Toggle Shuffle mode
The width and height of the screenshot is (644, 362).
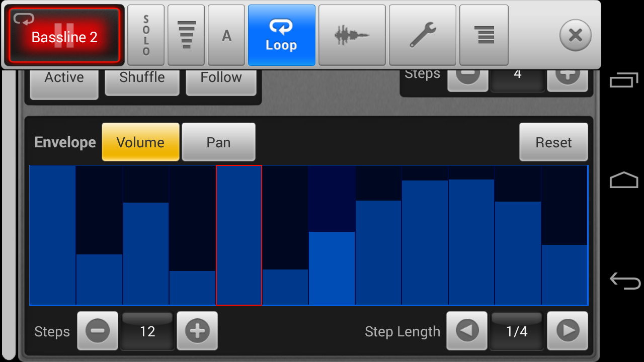142,80
